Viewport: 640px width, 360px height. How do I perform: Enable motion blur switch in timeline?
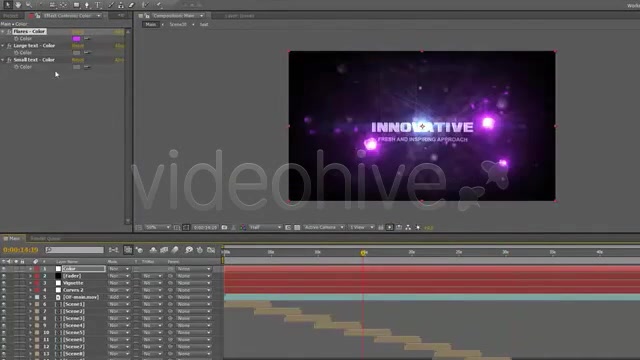pos(175,250)
